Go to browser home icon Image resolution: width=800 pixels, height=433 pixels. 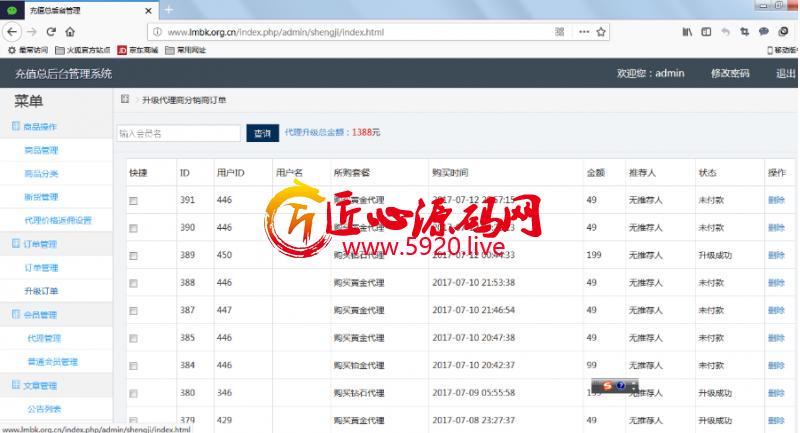(70, 32)
